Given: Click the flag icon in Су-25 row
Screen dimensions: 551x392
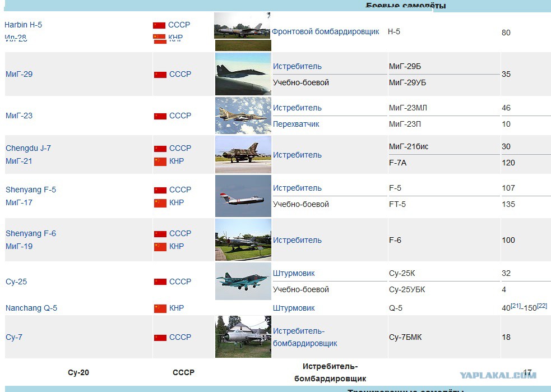Looking at the screenshot, I should (160, 282).
